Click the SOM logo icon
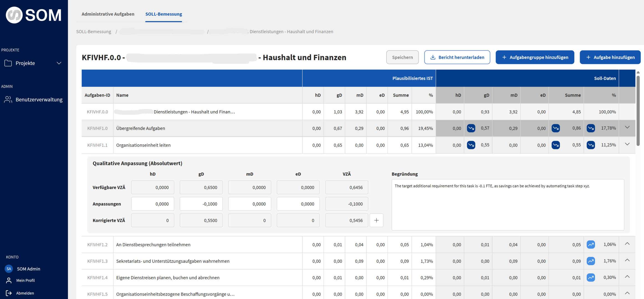The width and height of the screenshot is (644, 299). coord(14,15)
